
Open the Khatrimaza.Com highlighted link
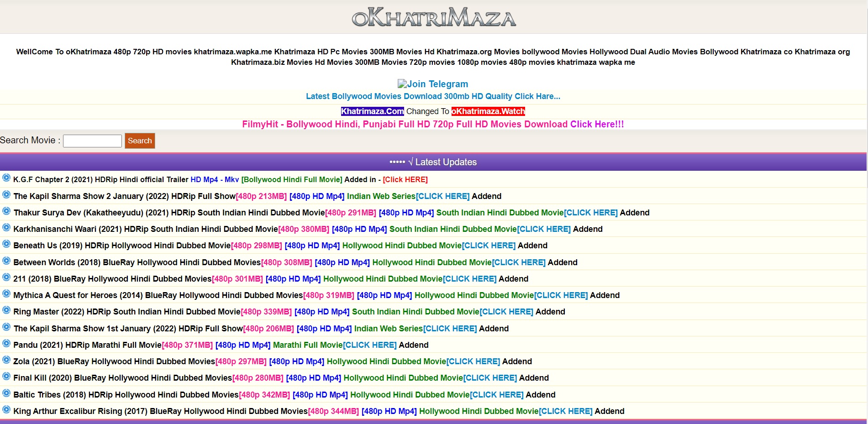click(x=372, y=111)
